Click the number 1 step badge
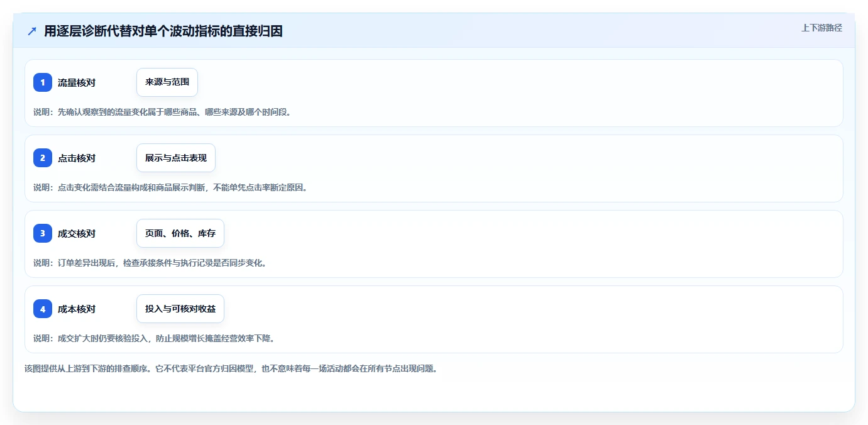This screenshot has height=425, width=868. point(43,82)
